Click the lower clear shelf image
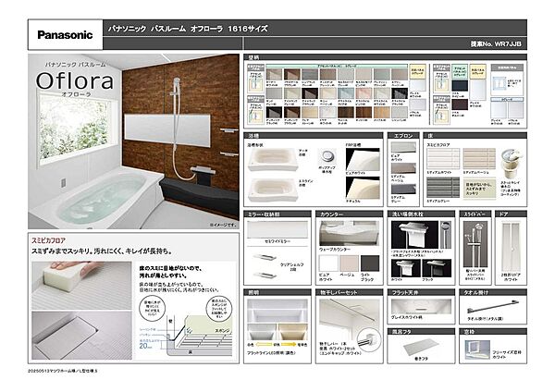Viewport: 555px width, 392px height. pyautogui.click(x=265, y=275)
